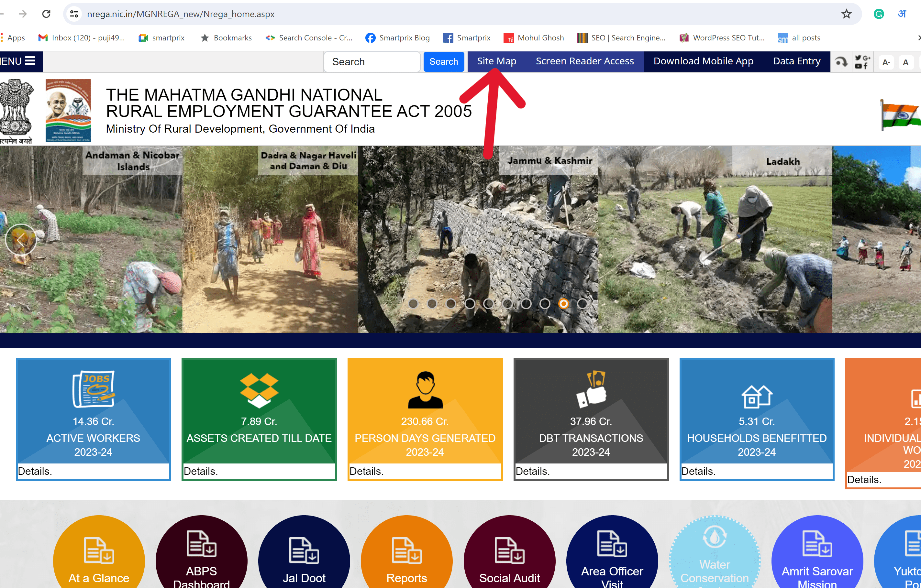Select the highlighted orange carousel dot

[563, 304]
